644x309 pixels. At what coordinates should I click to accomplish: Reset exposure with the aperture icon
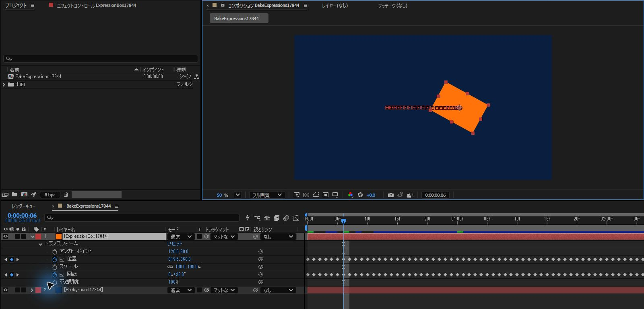(360, 195)
